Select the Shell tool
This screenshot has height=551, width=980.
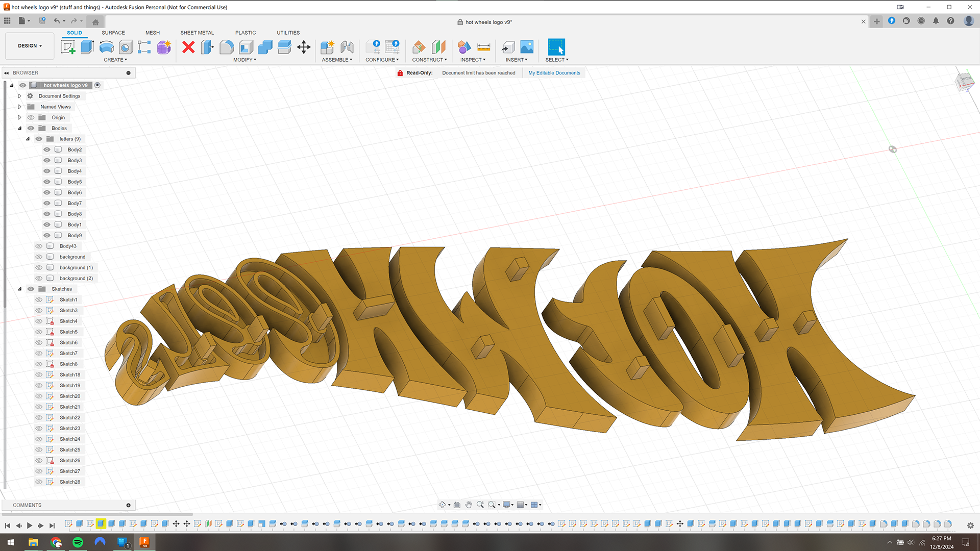[x=246, y=47]
